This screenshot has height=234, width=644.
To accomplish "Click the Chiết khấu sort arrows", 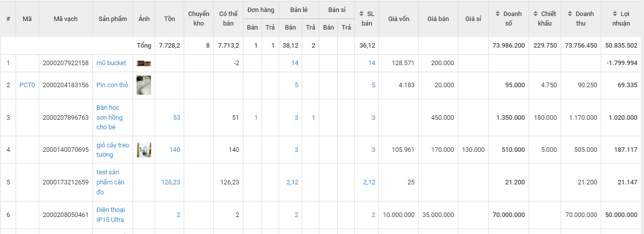I will coord(536,14).
